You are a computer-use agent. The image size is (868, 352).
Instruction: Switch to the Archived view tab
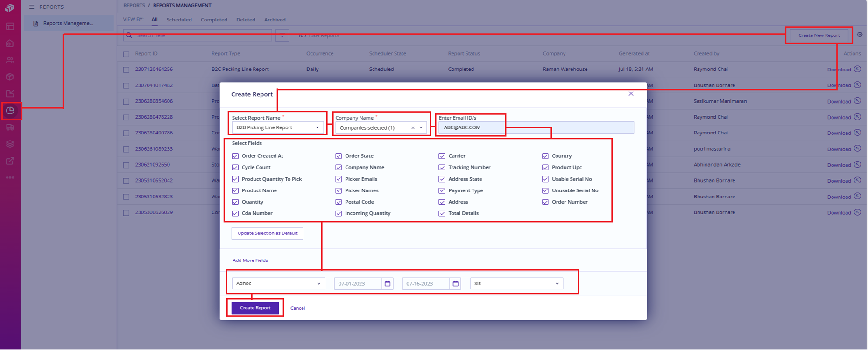[275, 20]
